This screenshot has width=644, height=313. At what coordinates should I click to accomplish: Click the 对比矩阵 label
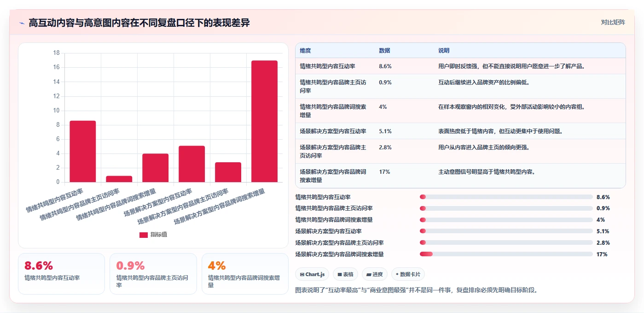pos(613,22)
